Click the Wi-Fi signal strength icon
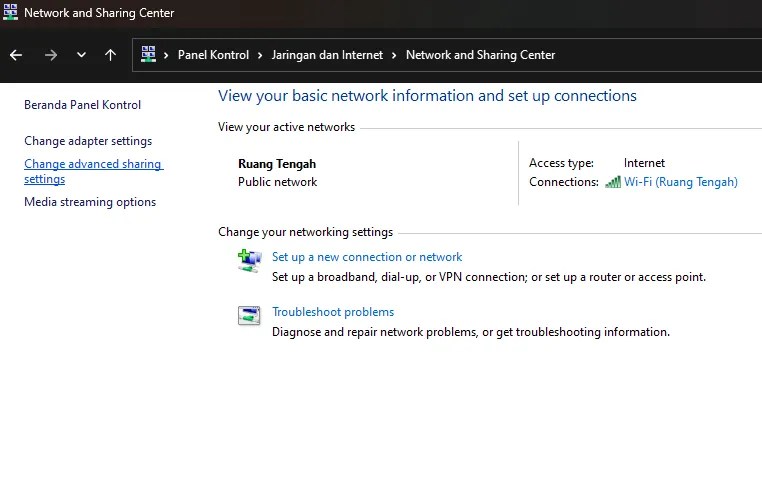 (613, 182)
